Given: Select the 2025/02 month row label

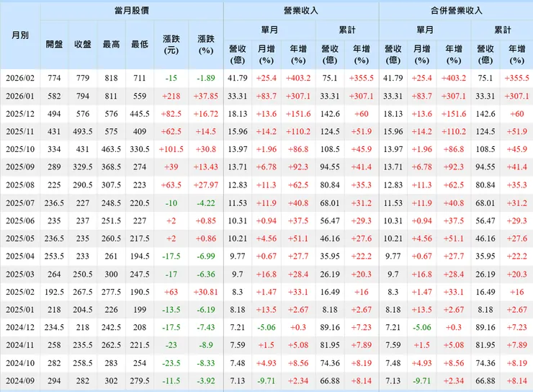Looking at the screenshot, I should pos(20,292).
